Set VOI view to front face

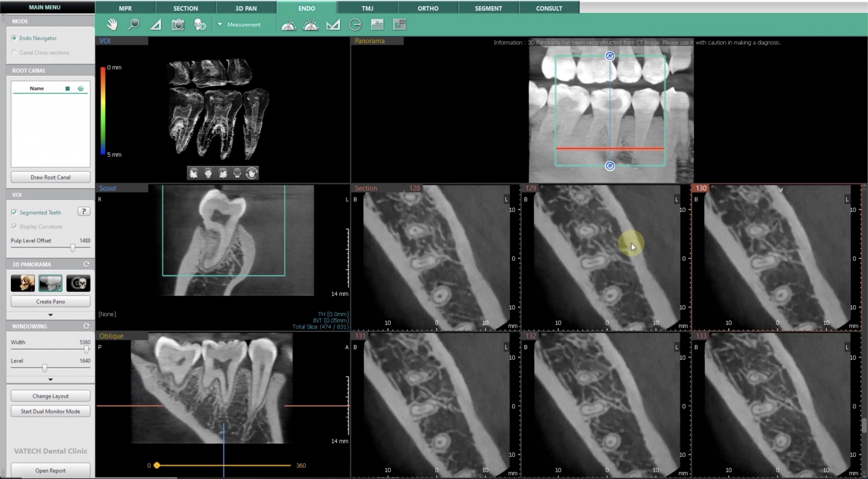tap(208, 173)
